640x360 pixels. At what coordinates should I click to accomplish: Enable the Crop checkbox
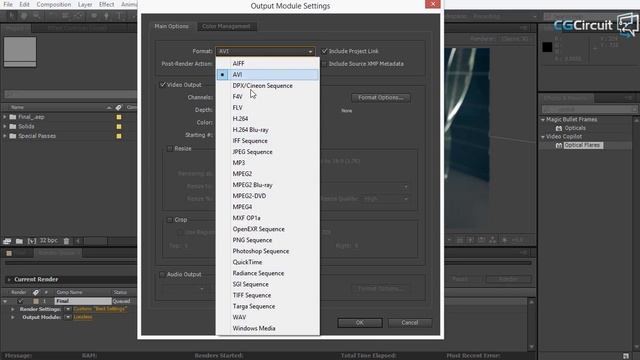170,220
